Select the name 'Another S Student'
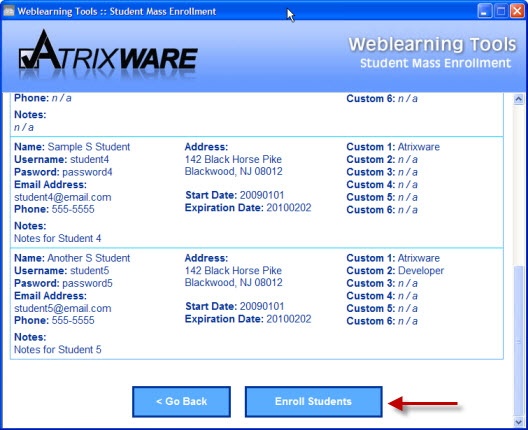 (89, 258)
